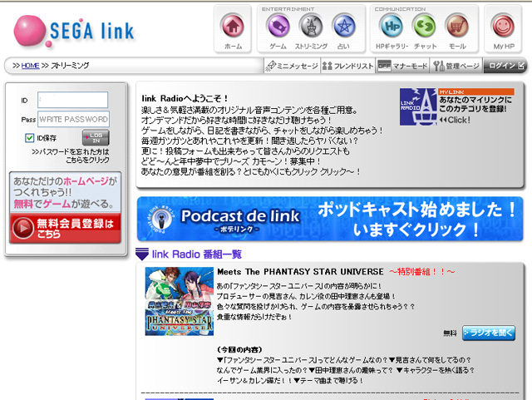Focus the ID input field
Viewport: 532px width, 400px height.
point(73,100)
